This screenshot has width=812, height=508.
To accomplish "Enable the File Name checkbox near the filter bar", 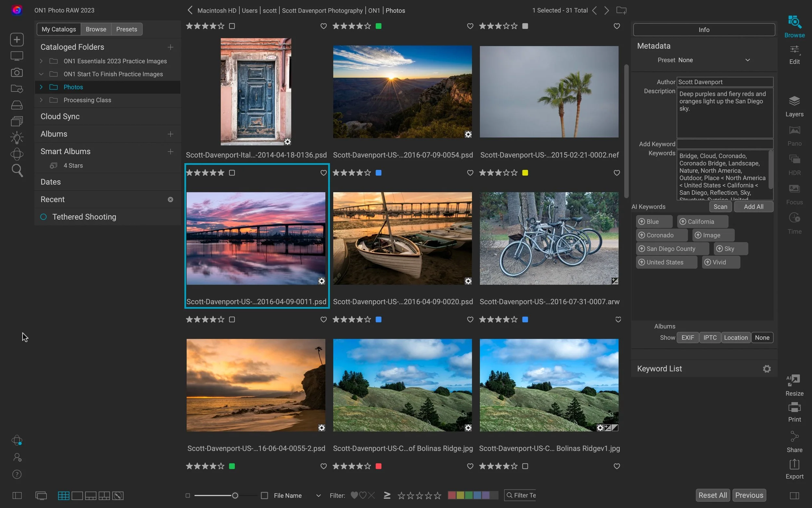I will pyautogui.click(x=264, y=495).
